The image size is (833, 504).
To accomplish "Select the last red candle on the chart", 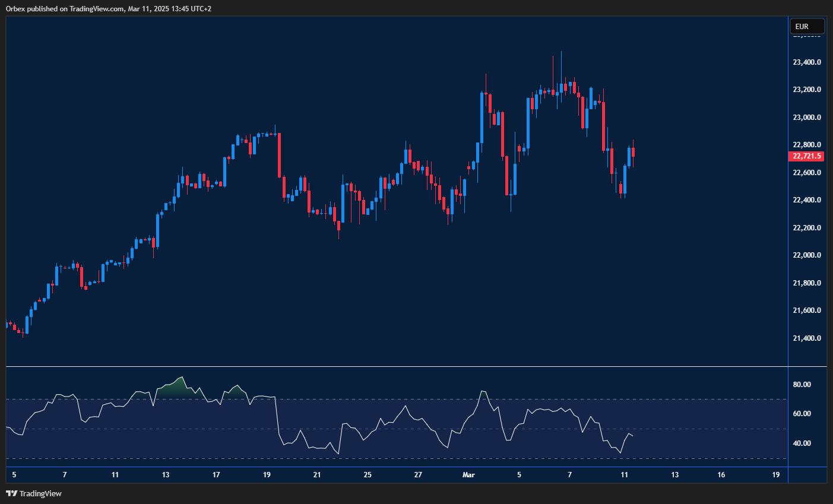I will 634,152.
